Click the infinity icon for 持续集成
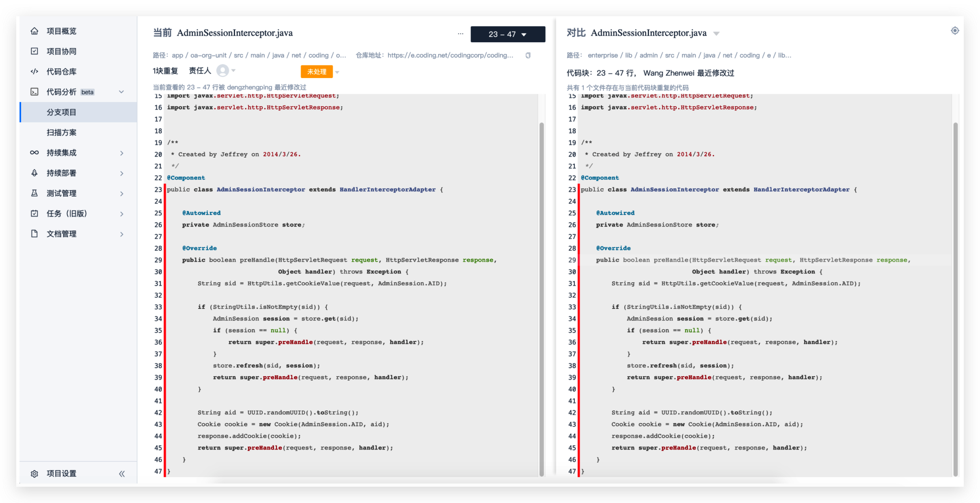Image resolution: width=980 pixels, height=503 pixels. pos(35,153)
